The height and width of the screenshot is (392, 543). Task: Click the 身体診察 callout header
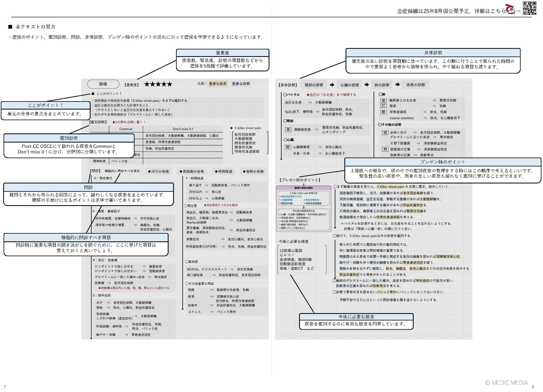pyautogui.click(x=433, y=53)
